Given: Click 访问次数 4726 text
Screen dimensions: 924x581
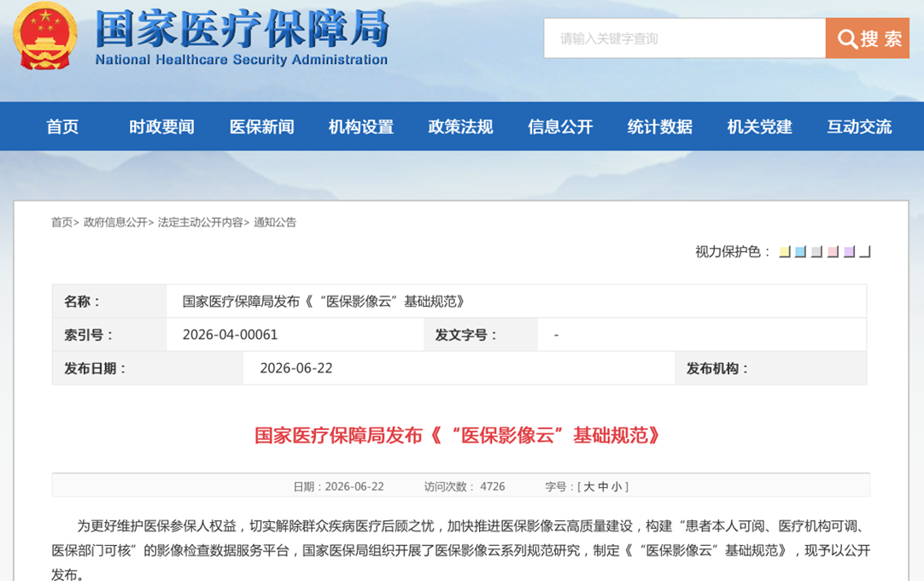Looking at the screenshot, I should [x=465, y=487].
